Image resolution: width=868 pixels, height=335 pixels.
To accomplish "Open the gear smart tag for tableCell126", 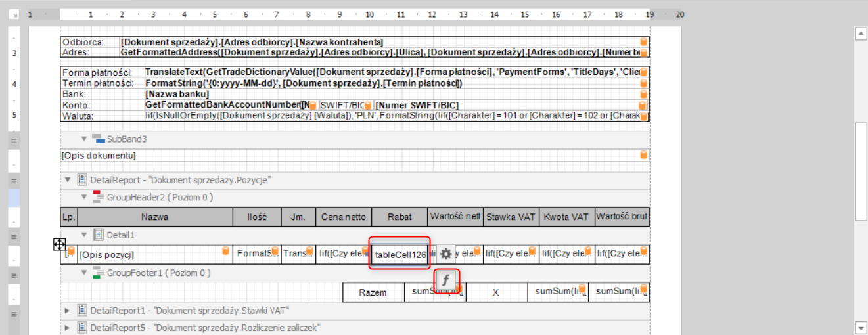I will [446, 254].
